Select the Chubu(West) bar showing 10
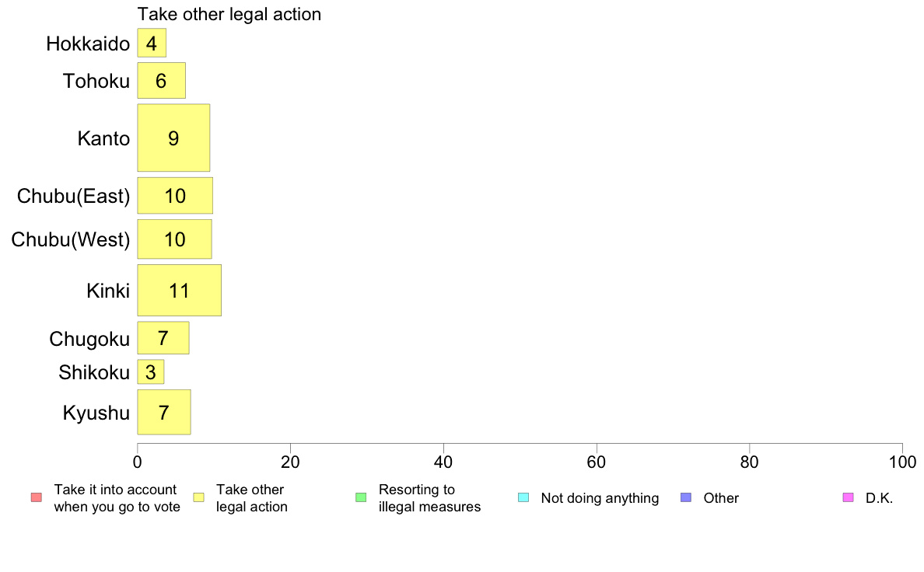This screenshot has height=572, width=924. pos(174,239)
